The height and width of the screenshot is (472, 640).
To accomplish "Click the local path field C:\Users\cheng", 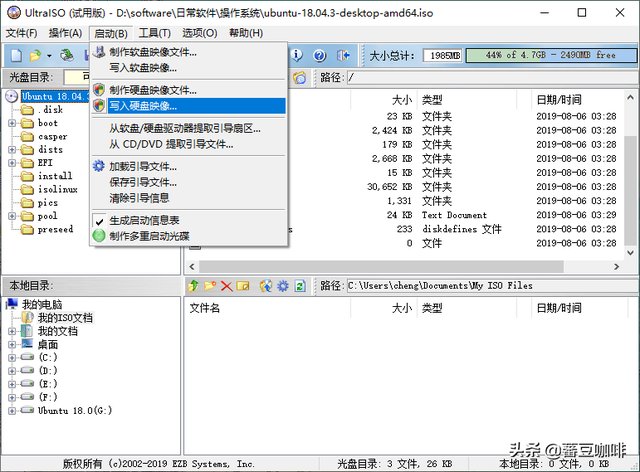I will 492,286.
